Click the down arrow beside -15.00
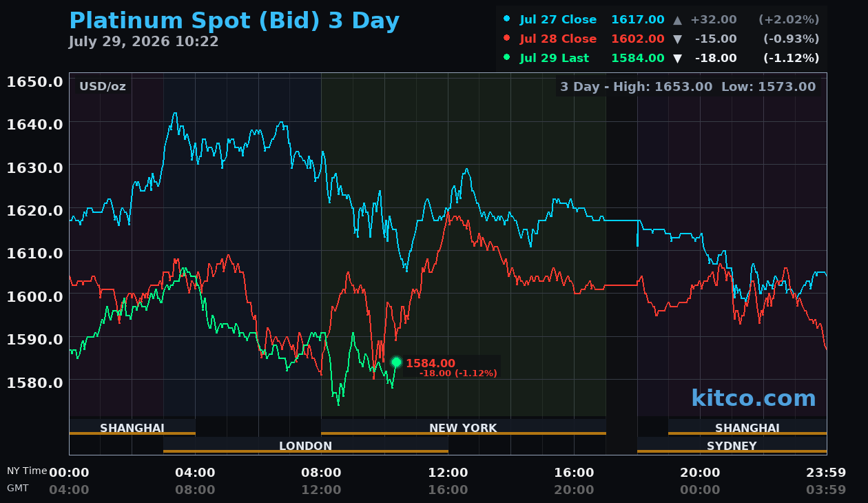The height and width of the screenshot is (503, 868). 677,39
